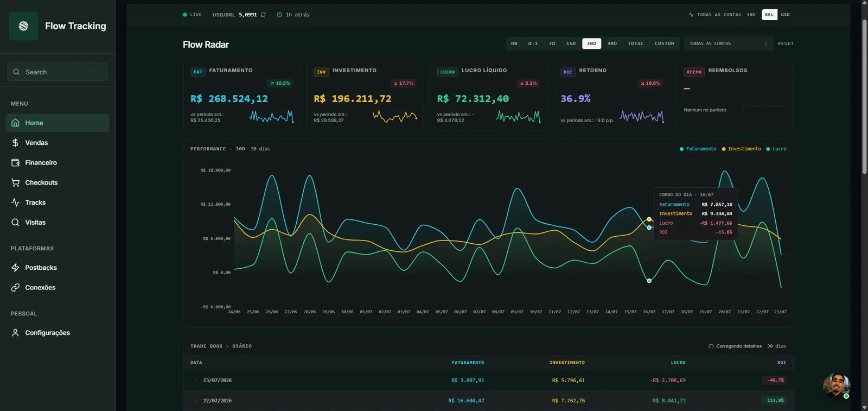This screenshot has width=868, height=411.
Task: Open the TODAS AS CONTAS account dropdown
Action: 729,43
